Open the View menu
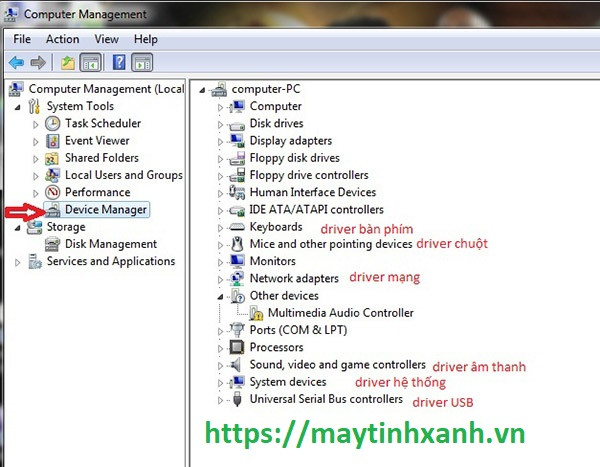600x467 pixels. pos(106,39)
